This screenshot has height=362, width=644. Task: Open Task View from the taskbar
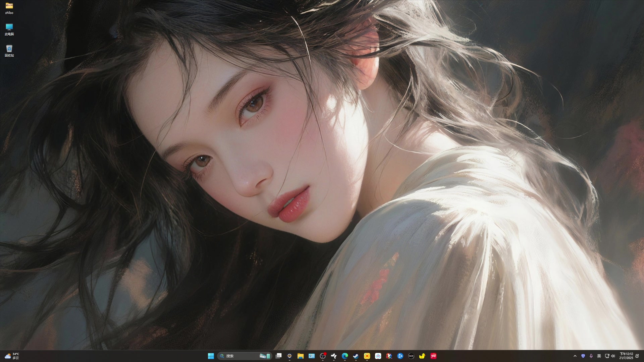(x=278, y=356)
